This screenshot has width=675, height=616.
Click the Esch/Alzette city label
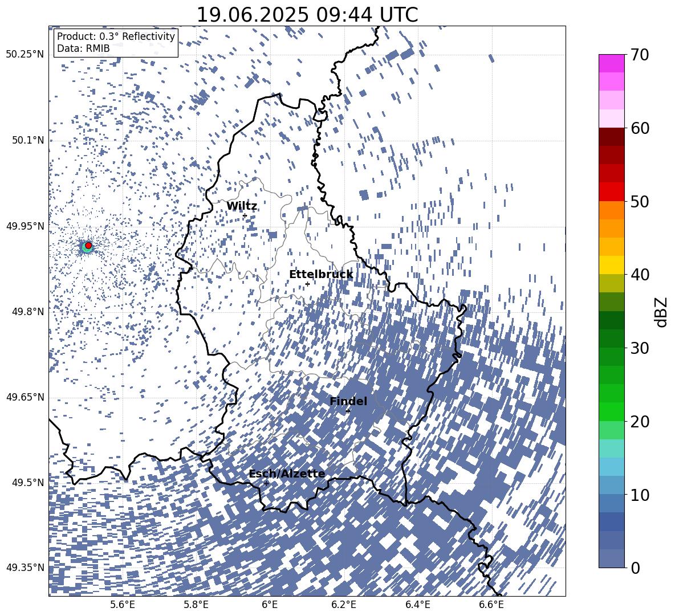[287, 474]
